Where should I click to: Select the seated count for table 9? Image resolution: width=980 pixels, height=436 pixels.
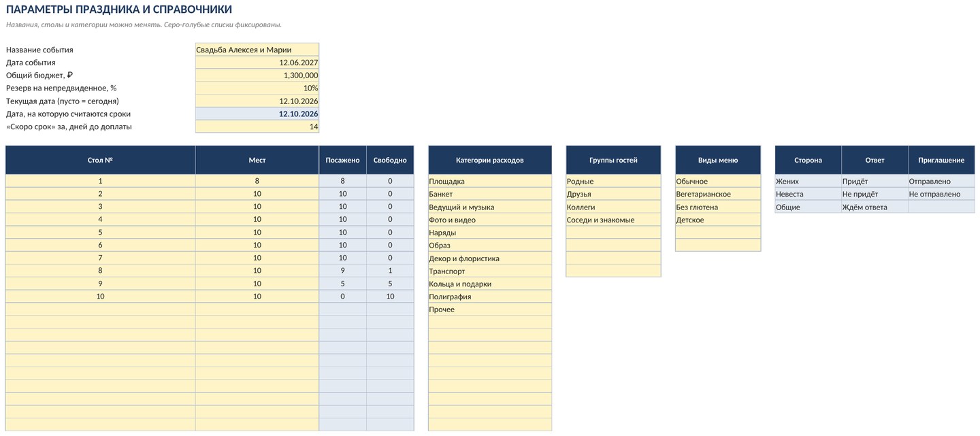tap(342, 284)
